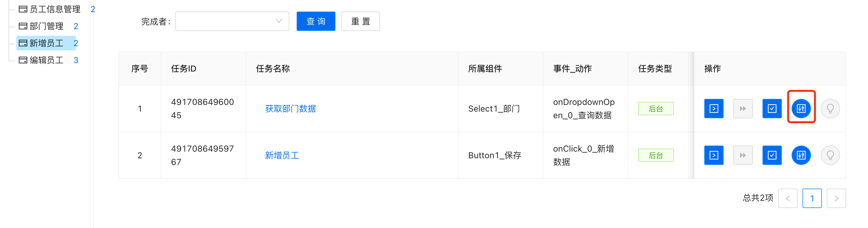Click lightbulb icon in second task row
Screen dimensions: 868x228
830,155
